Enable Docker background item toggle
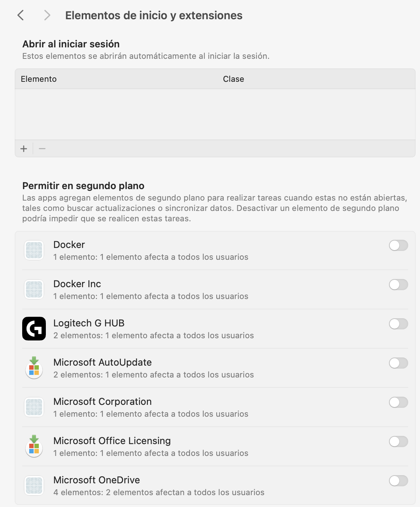Screen dimensions: 420x507 tap(398, 245)
